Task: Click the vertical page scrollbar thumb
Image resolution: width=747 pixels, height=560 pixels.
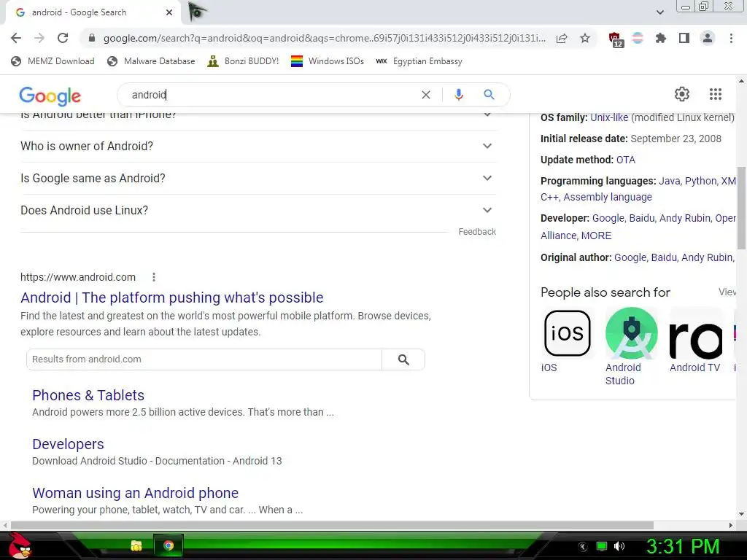Action: tap(741, 208)
